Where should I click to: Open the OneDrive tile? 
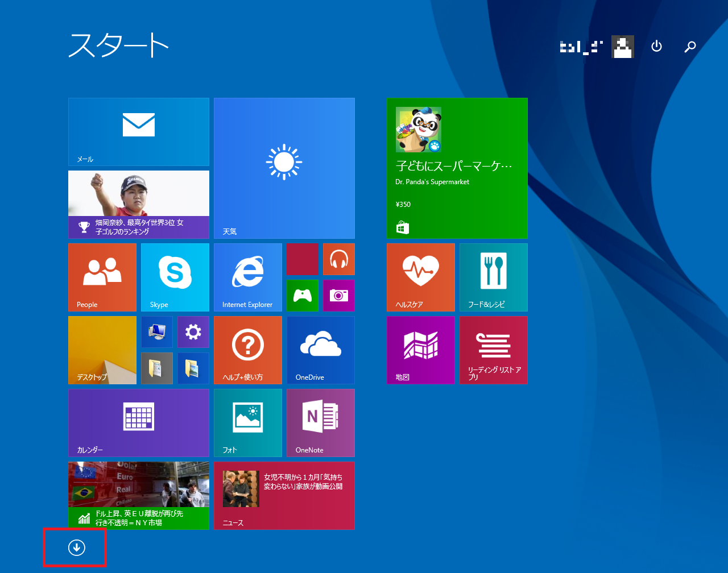[x=321, y=350]
